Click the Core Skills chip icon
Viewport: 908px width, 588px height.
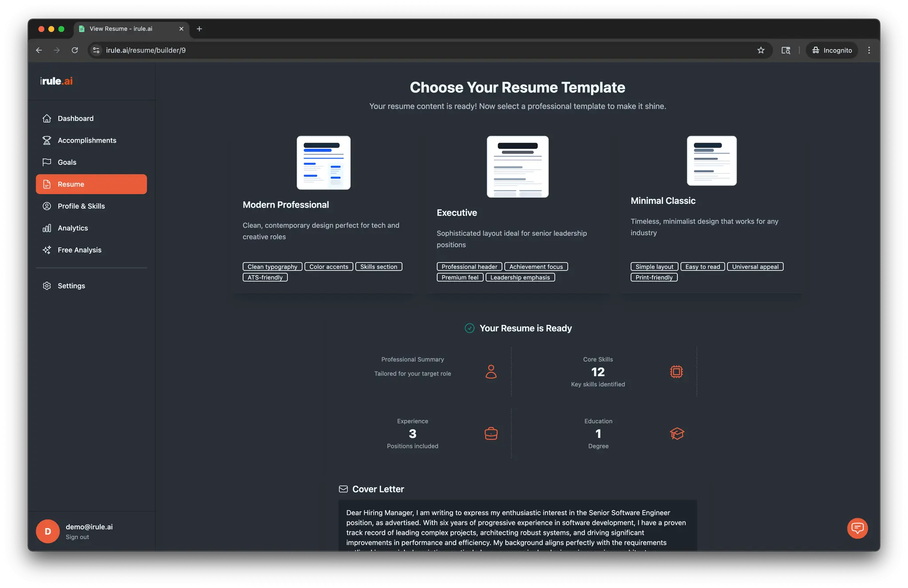click(676, 371)
